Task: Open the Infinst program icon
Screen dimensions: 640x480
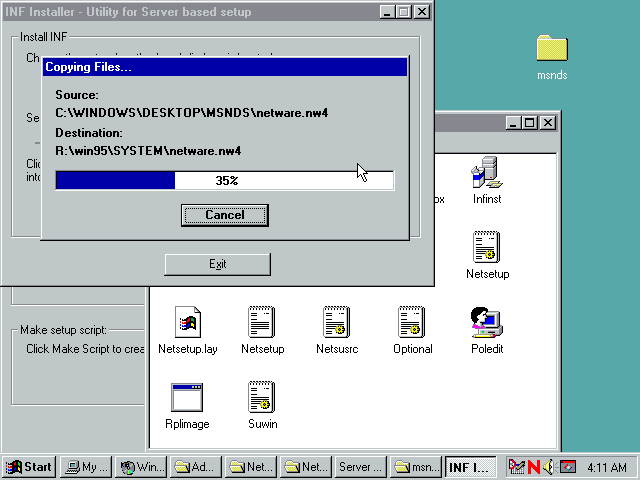Action: 487,180
